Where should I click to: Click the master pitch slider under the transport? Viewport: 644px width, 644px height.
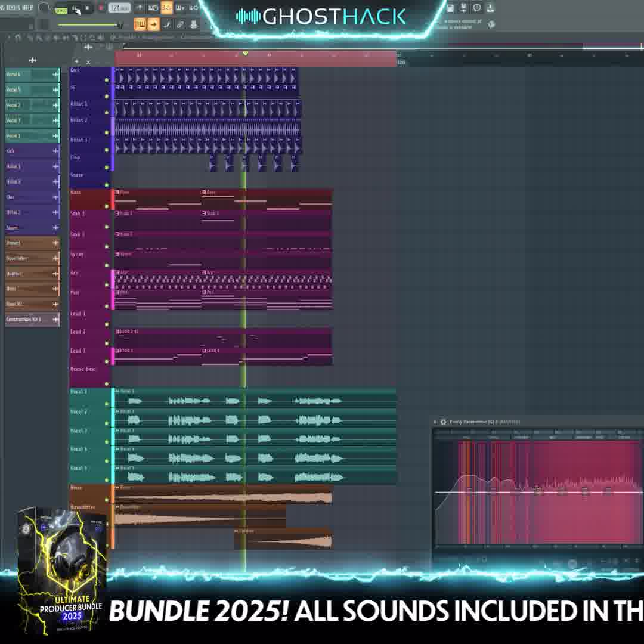[x=89, y=25]
